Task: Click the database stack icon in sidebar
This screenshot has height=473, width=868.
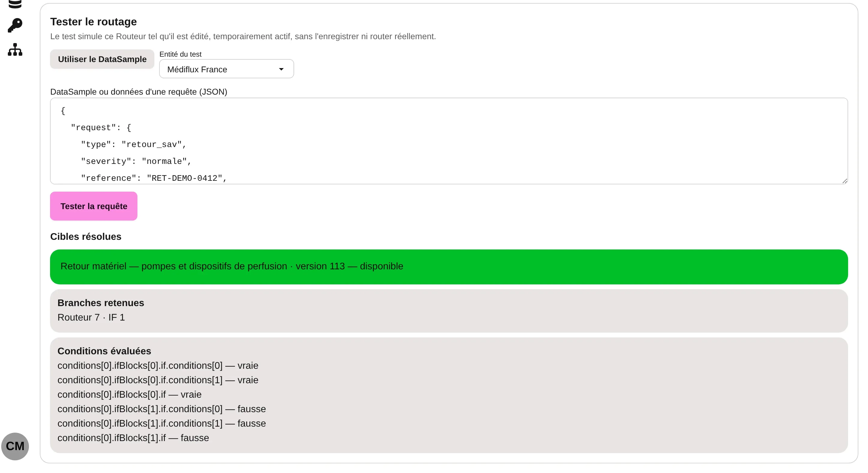Action: coord(15,4)
